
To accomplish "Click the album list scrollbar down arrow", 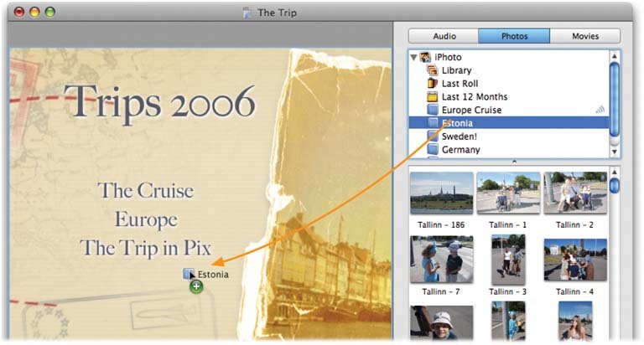I will tap(615, 152).
